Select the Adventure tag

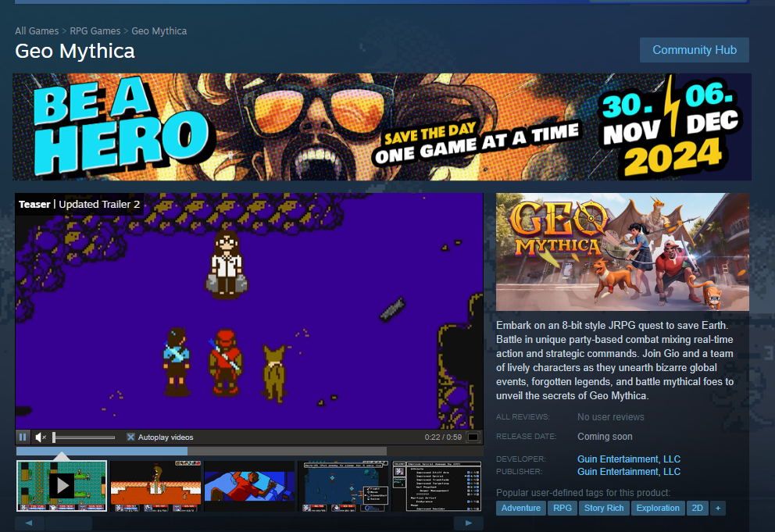[521, 509]
